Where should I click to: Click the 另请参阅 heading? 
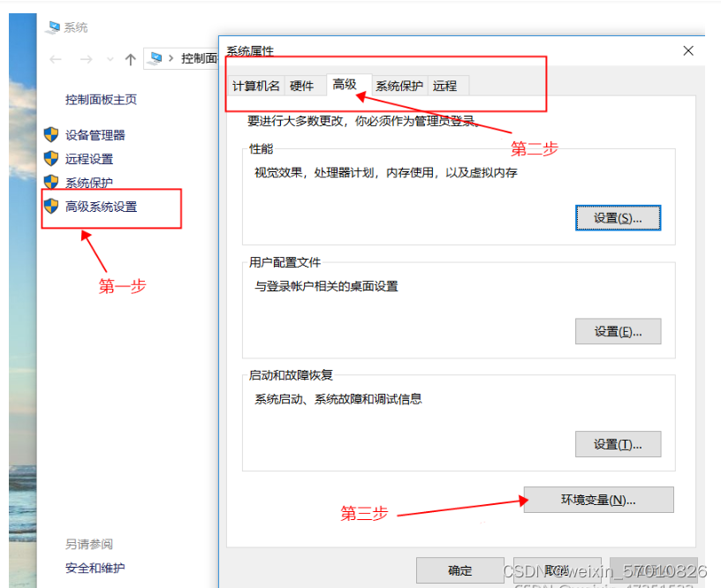[x=89, y=544]
